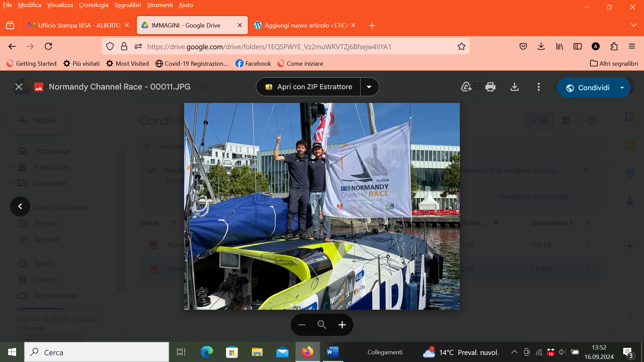Screen dimensions: 644x362
Task: Expand the 'Apri con' dropdown arrow
Action: click(369, 87)
